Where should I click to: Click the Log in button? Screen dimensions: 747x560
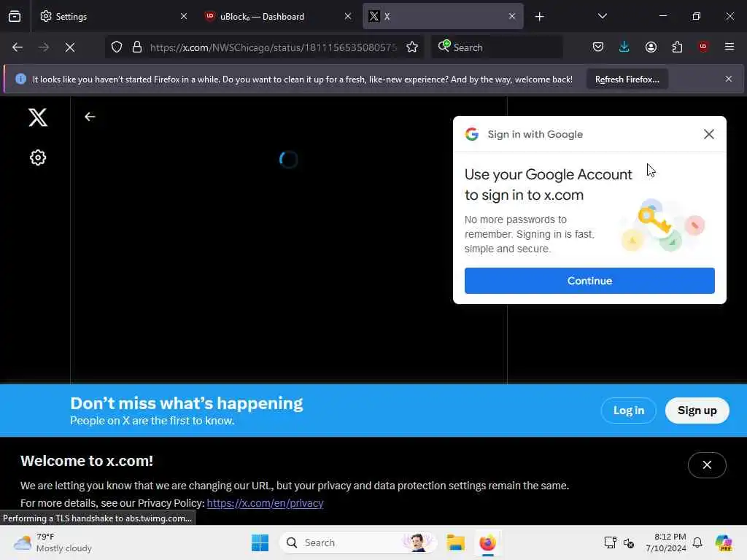(628, 411)
